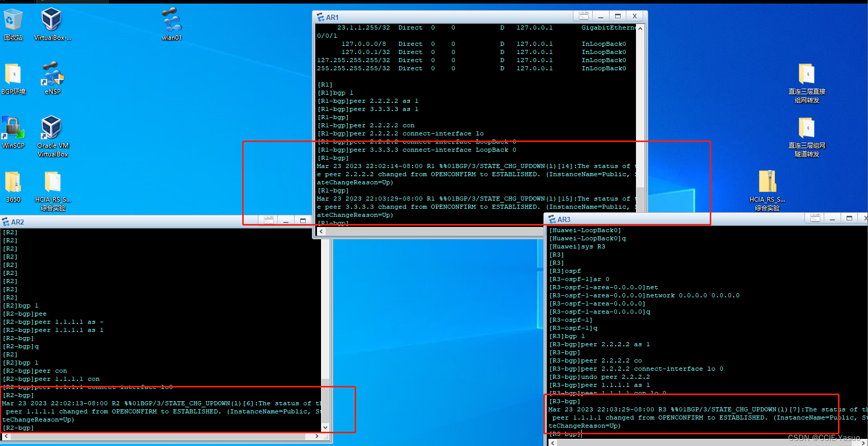Maximize the AR1 terminal window
The height and width of the screenshot is (446, 868).
tap(618, 16)
